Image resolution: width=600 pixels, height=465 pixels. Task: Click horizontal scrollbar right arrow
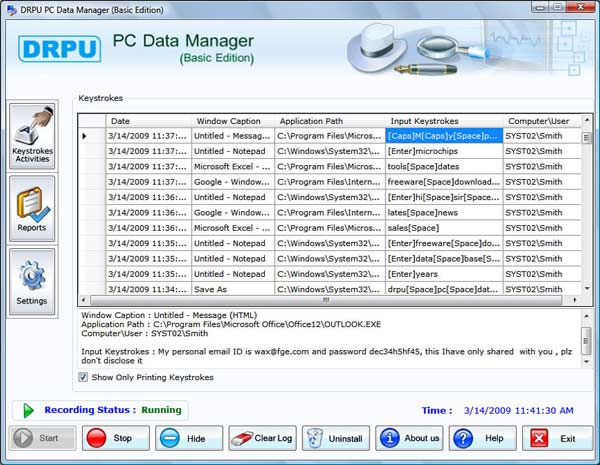tap(574, 300)
